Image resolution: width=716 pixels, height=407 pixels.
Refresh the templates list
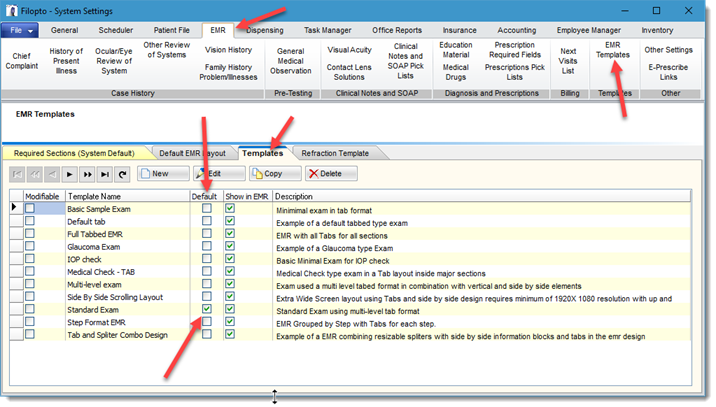click(x=122, y=174)
